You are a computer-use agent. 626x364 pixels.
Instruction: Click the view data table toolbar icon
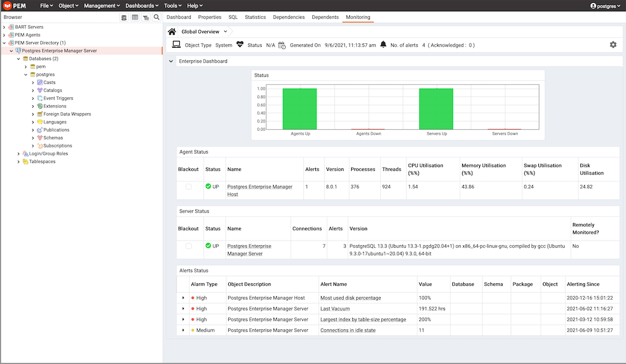click(135, 17)
